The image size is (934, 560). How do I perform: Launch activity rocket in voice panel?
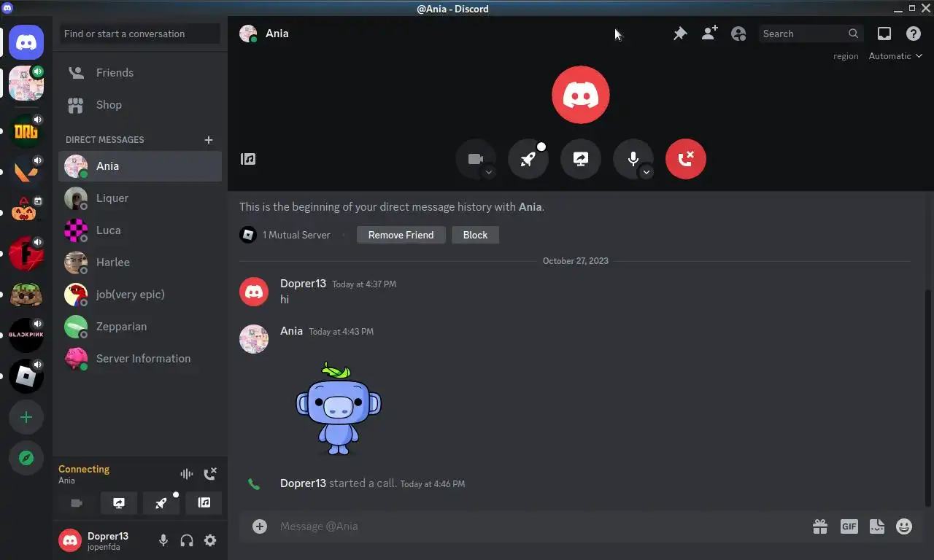tap(161, 503)
